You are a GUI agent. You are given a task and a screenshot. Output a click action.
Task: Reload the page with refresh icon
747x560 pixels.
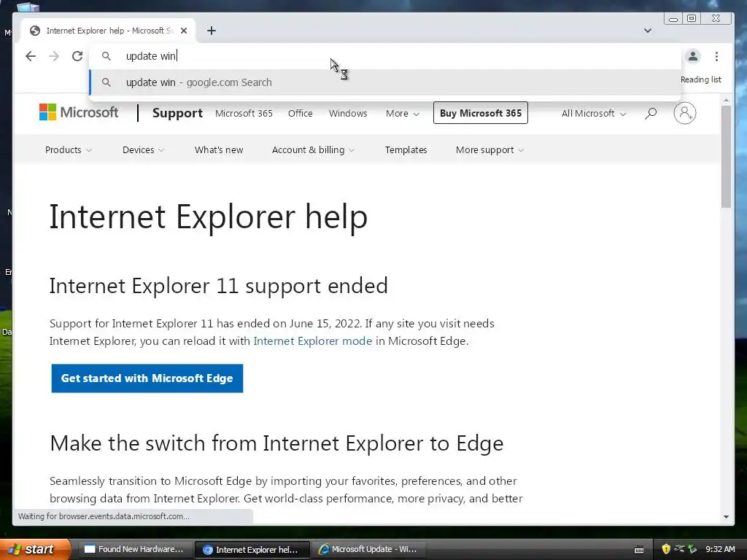pyautogui.click(x=77, y=56)
